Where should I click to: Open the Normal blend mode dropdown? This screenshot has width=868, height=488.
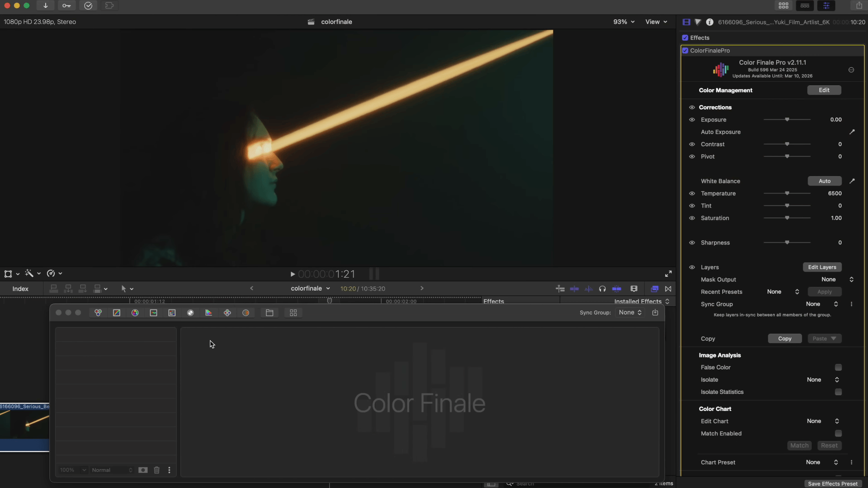click(x=112, y=470)
